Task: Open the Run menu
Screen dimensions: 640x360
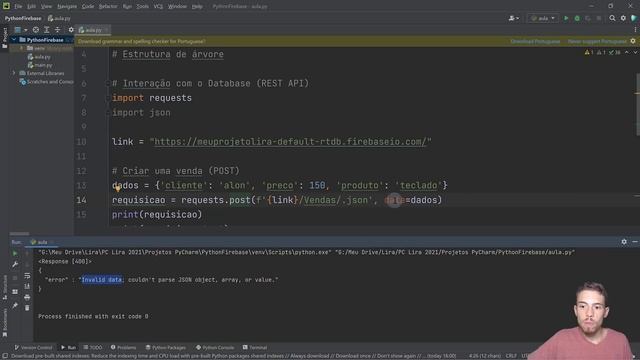Action: (127, 7)
